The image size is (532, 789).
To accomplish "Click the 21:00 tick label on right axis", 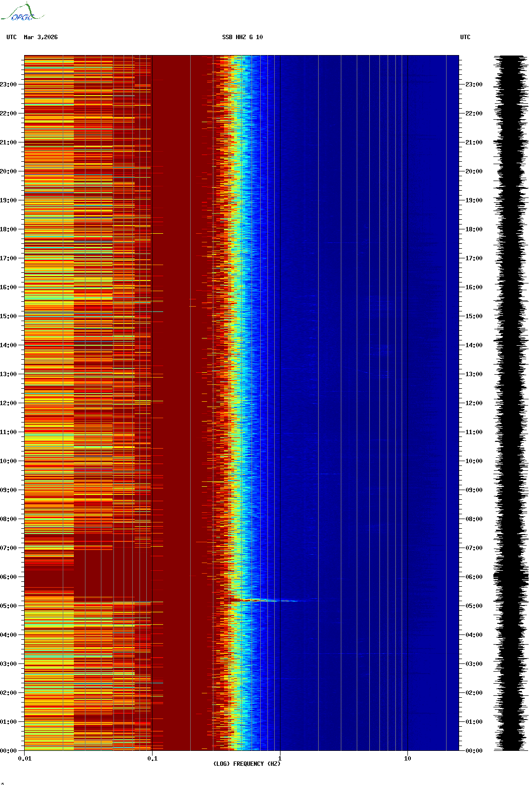I will (x=474, y=142).
